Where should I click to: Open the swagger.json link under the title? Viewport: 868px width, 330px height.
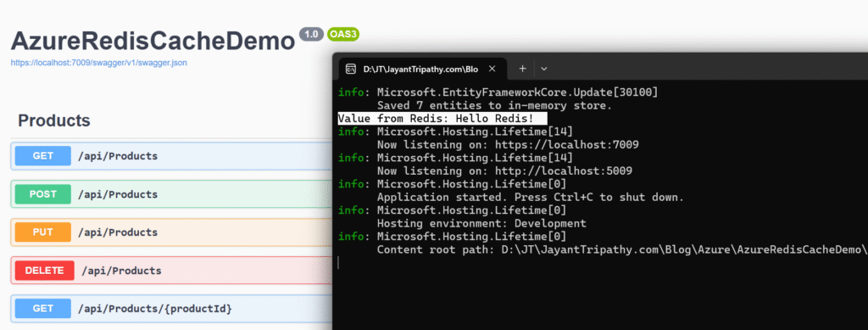pos(98,63)
